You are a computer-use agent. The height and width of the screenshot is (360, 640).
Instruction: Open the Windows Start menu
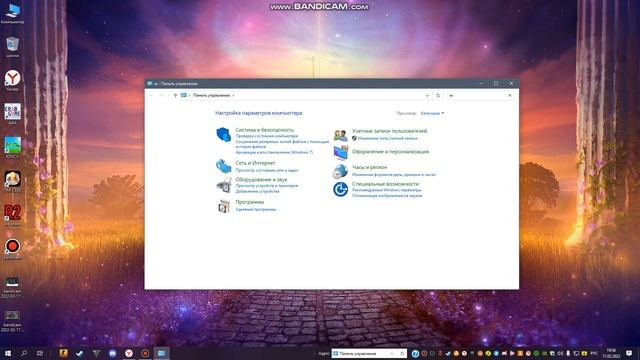[x=7, y=353]
